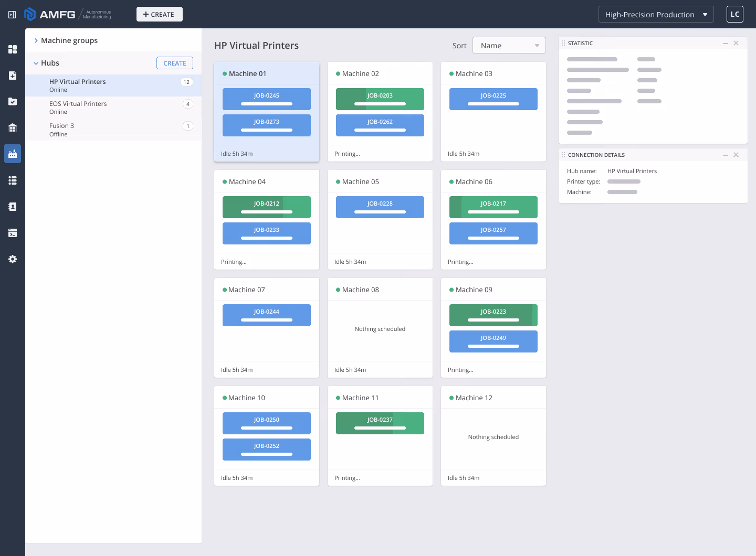The height and width of the screenshot is (556, 756).
Task: Open the printing job JOB-0203
Action: (380, 99)
